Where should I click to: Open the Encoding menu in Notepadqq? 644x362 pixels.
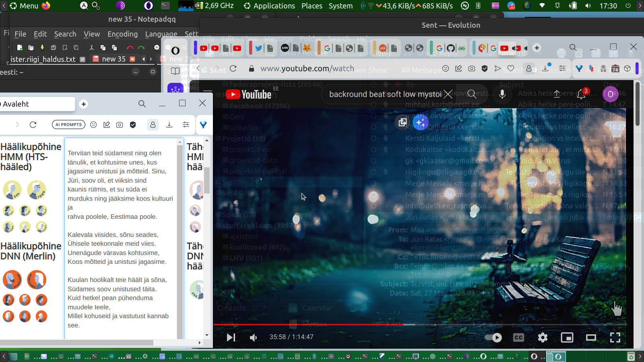point(122,34)
